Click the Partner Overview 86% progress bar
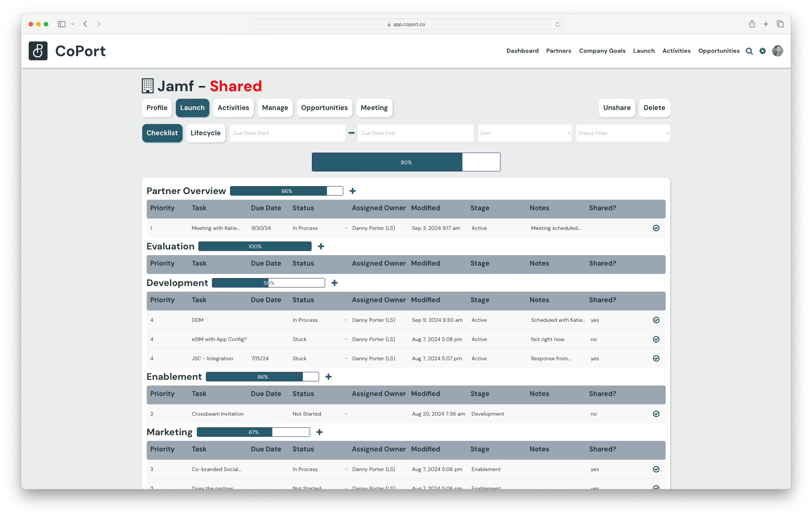Screen dimensions: 812x517 [x=287, y=191]
